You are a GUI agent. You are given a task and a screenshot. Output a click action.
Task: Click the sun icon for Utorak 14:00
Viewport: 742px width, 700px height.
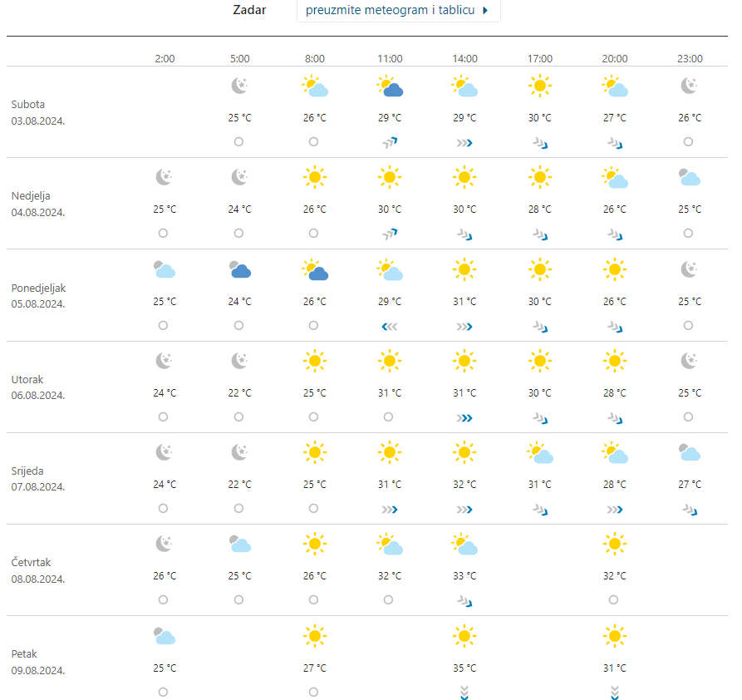tap(464, 361)
